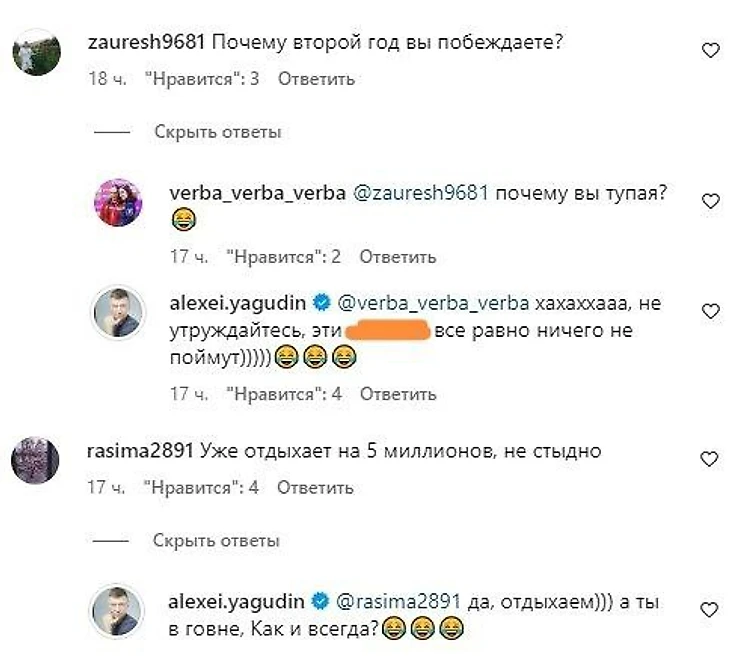Open the @zauresh9681 mention link
Viewport: 730px width, 658px height.
(x=421, y=193)
